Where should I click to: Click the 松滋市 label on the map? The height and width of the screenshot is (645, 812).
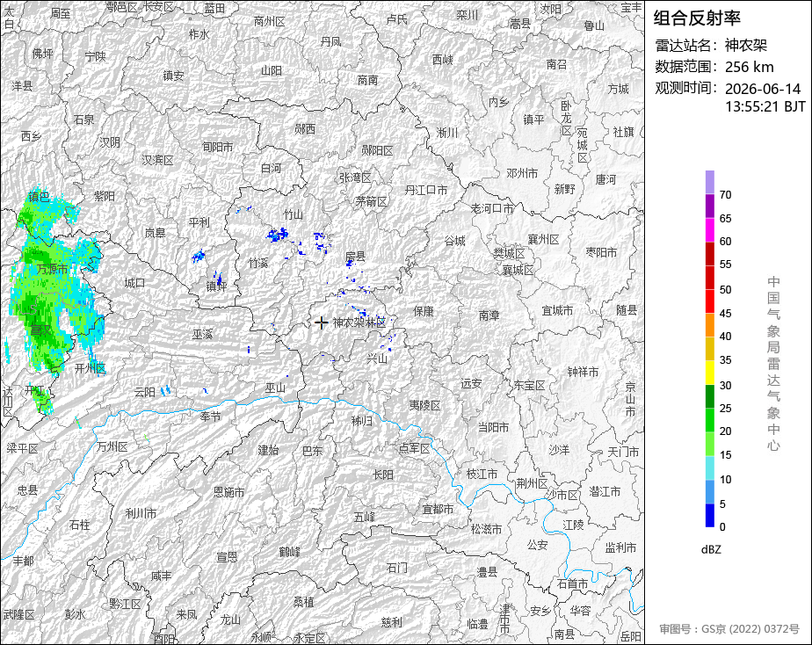(487, 529)
